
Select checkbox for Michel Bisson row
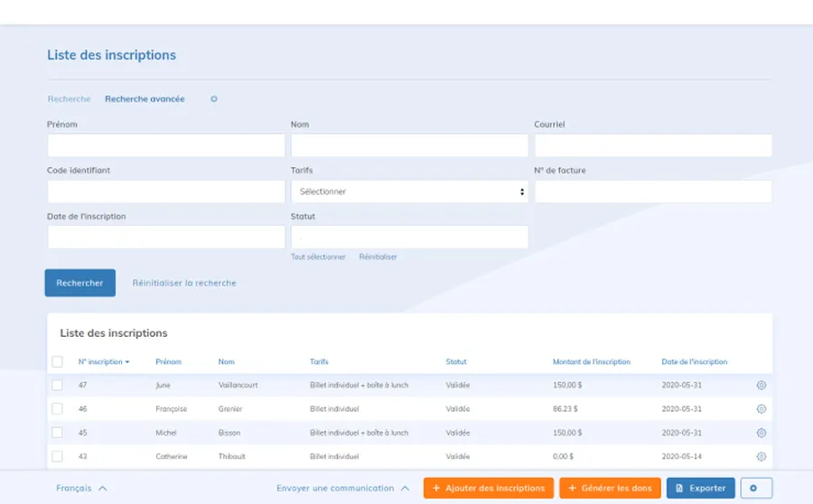click(x=57, y=433)
